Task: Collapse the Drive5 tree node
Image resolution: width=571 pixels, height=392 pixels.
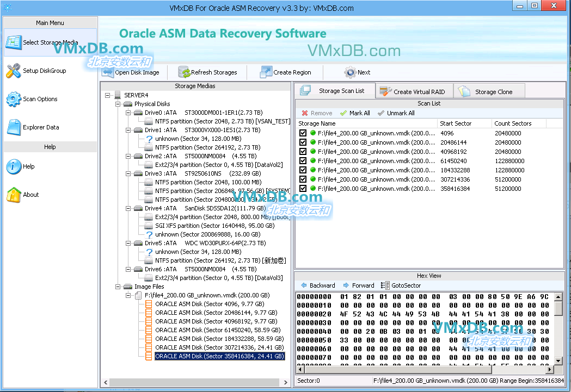Action: click(x=128, y=243)
